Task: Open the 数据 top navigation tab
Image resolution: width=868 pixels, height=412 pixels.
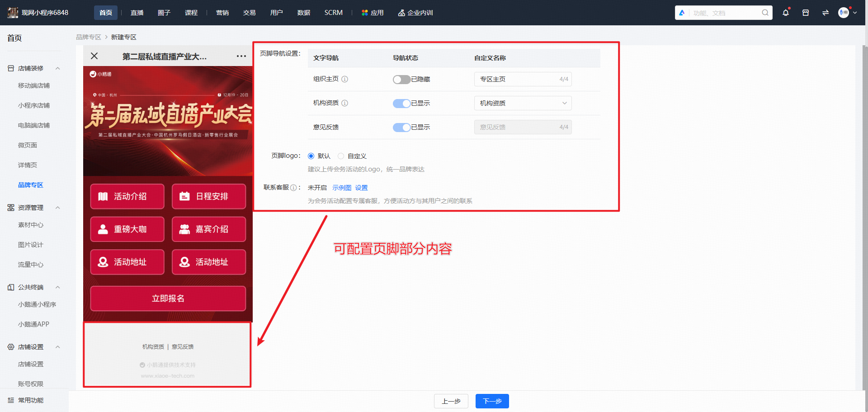Action: pos(304,13)
